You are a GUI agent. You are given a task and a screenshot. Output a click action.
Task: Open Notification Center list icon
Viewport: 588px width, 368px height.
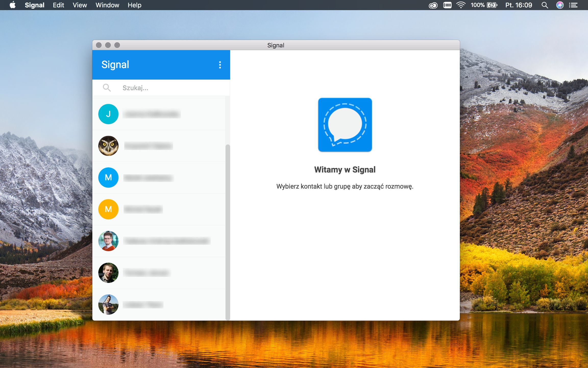pos(573,5)
